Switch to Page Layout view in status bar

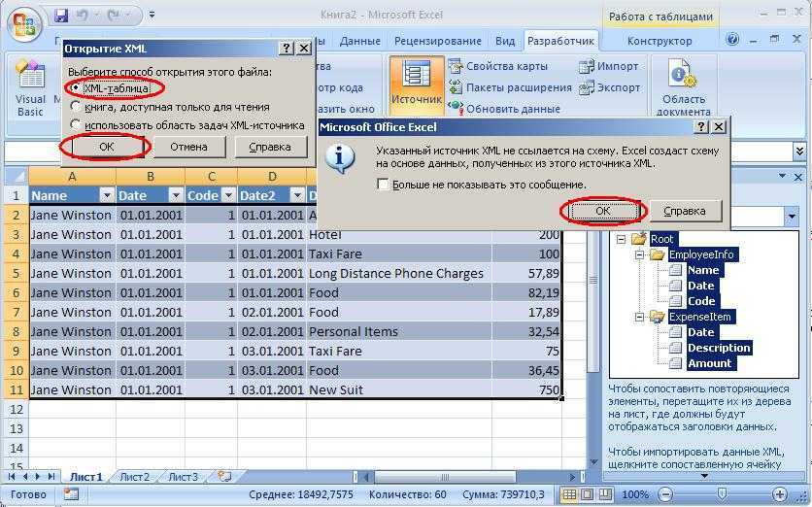[x=587, y=494]
